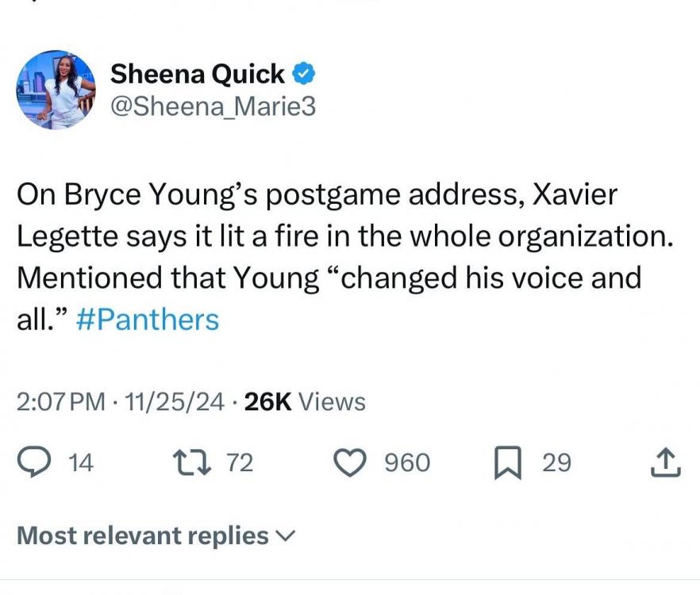Click the 960 likes count
The image size is (700, 595).
click(407, 463)
